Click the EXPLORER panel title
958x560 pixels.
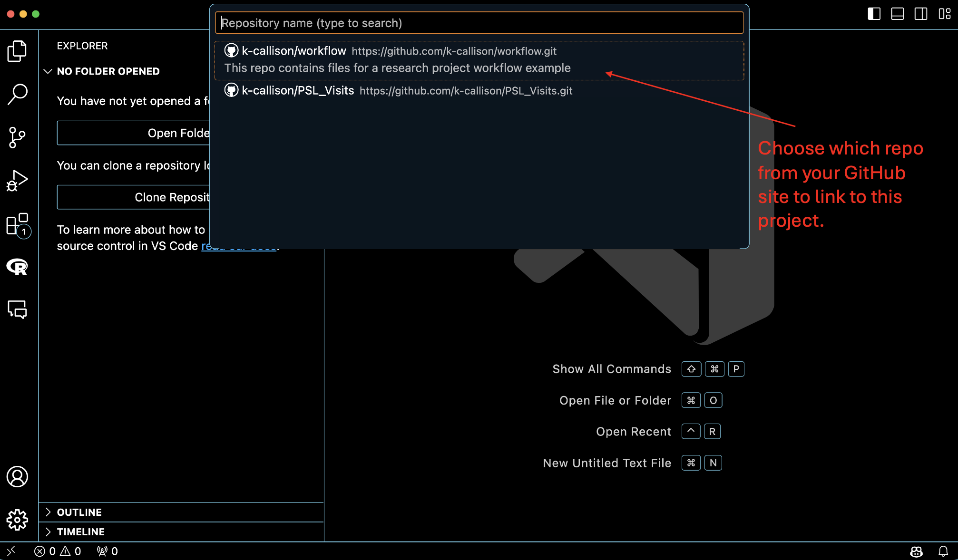(82, 46)
